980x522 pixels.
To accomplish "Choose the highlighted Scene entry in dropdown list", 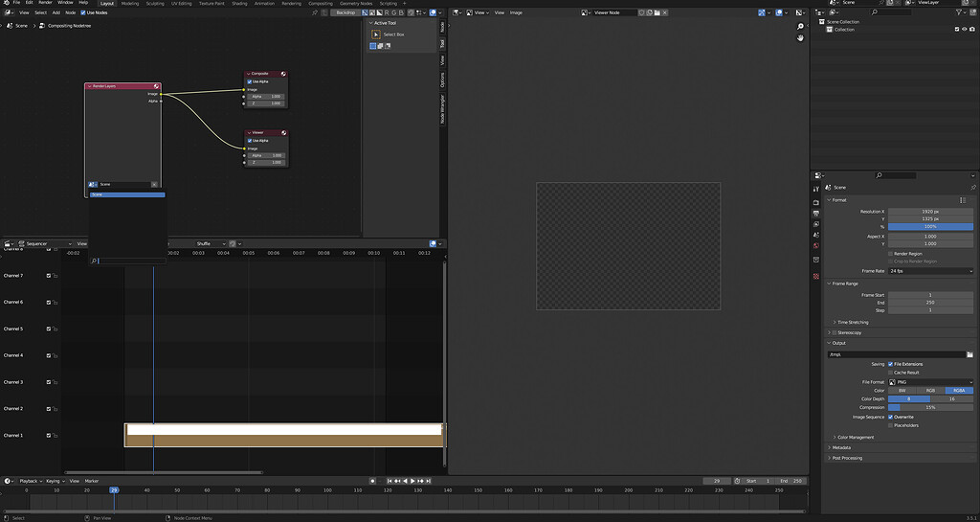I will coord(127,194).
